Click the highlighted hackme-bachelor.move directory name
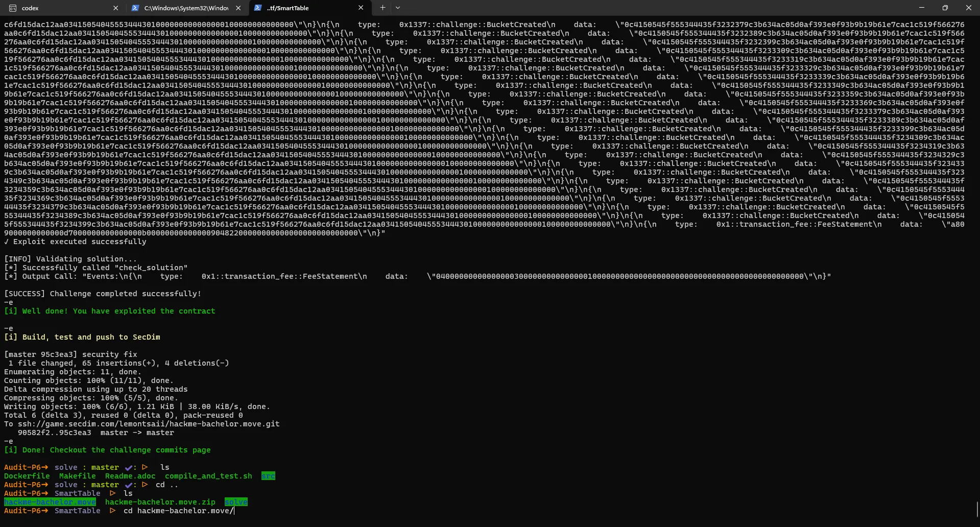Screen dimensions: 980x527 tap(50, 502)
